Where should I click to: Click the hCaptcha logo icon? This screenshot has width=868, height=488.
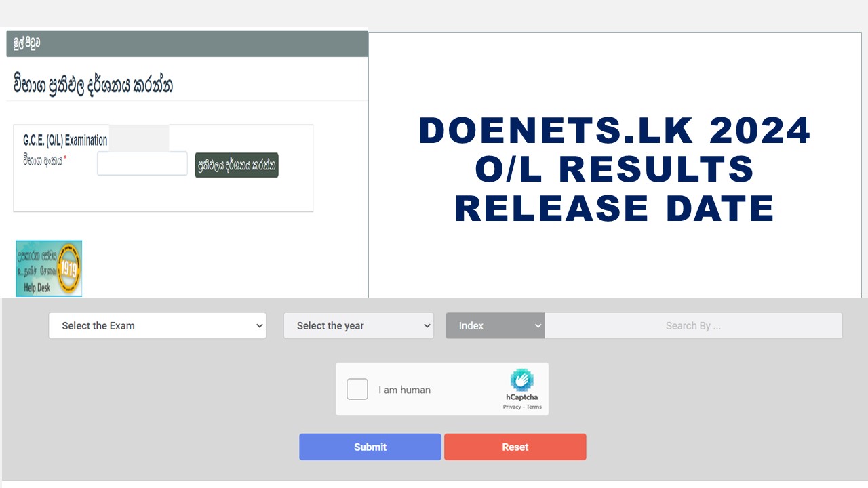click(522, 382)
